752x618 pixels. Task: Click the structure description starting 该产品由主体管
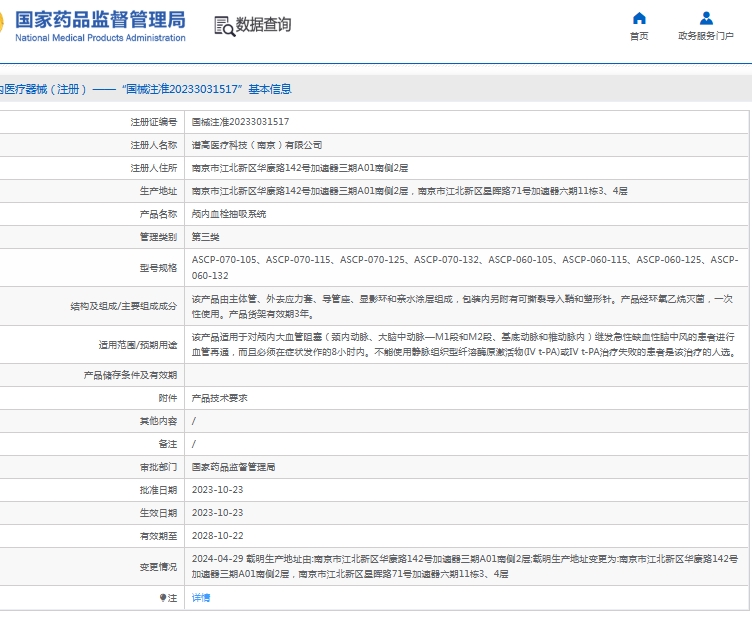coord(462,306)
